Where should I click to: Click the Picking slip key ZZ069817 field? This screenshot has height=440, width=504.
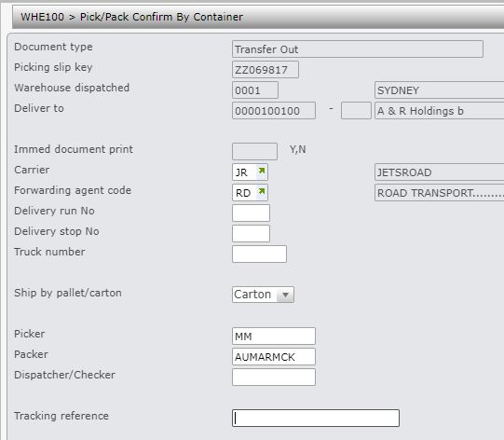[x=266, y=70]
